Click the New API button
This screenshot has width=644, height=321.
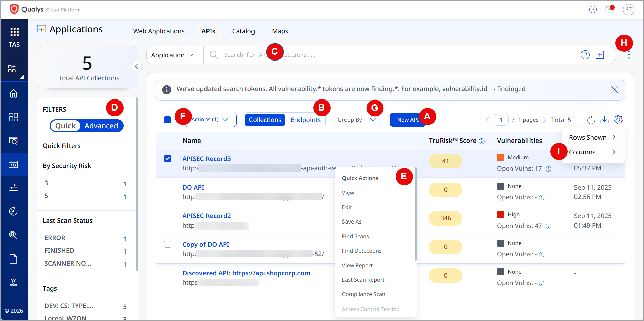point(408,120)
